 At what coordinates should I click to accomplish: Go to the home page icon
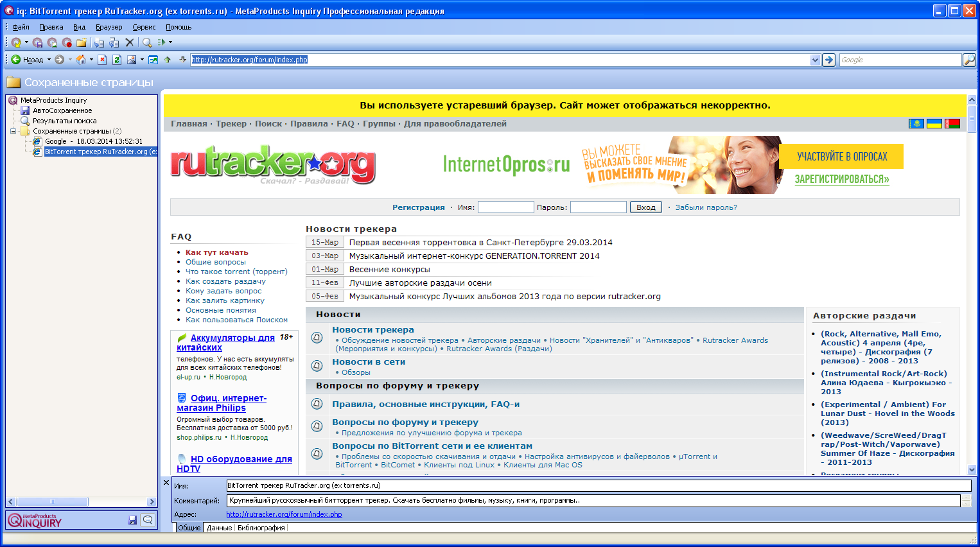pyautogui.click(x=81, y=60)
